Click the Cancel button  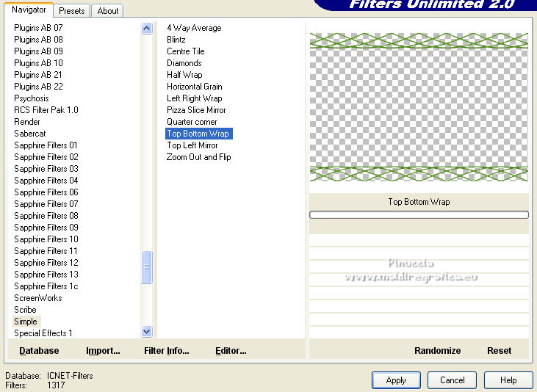click(x=452, y=380)
